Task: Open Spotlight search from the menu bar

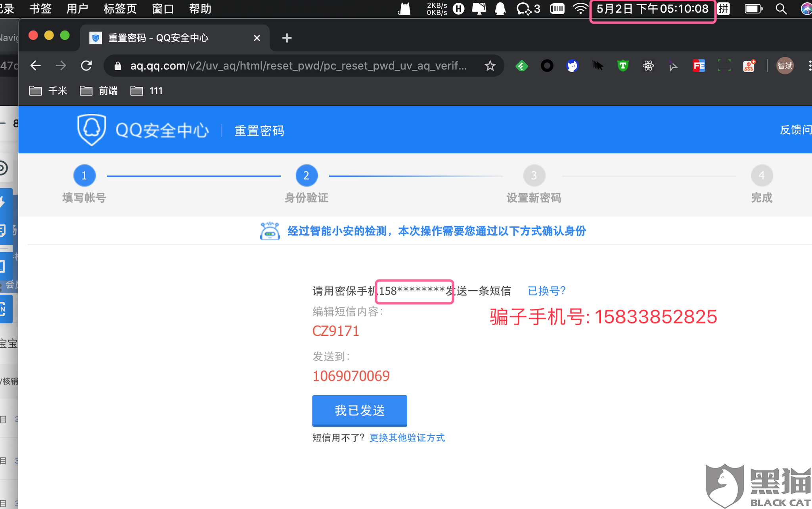Action: (x=781, y=9)
